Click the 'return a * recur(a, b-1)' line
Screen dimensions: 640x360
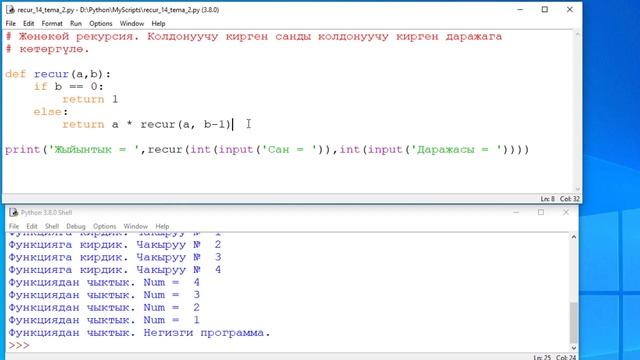point(147,124)
